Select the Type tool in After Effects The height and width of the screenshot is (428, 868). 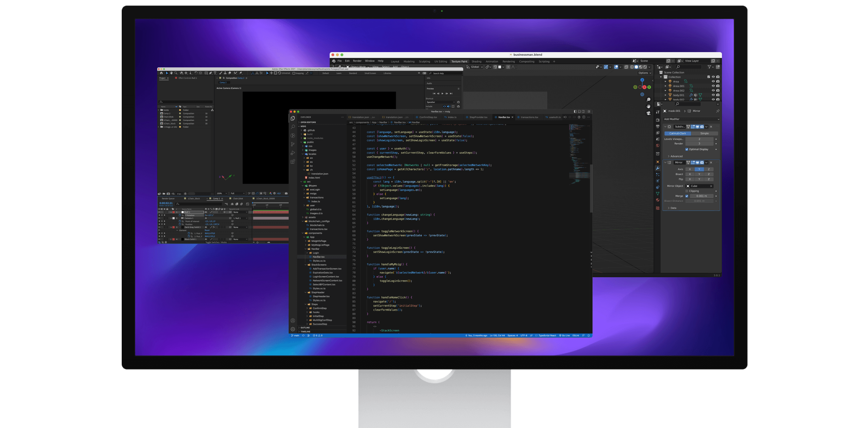click(215, 73)
